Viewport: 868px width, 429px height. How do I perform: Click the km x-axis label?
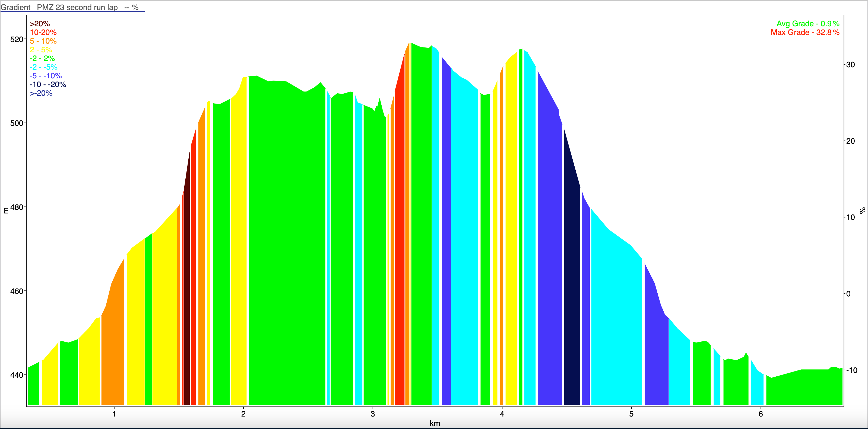[x=435, y=423]
